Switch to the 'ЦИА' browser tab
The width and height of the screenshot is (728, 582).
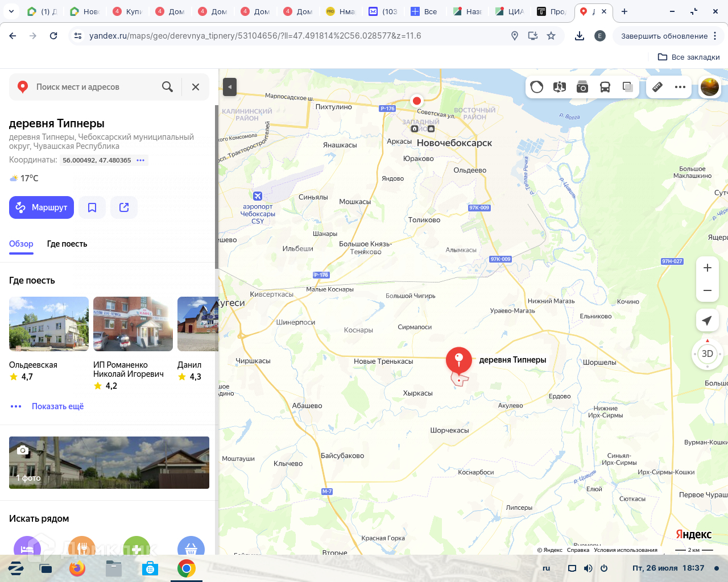510,11
